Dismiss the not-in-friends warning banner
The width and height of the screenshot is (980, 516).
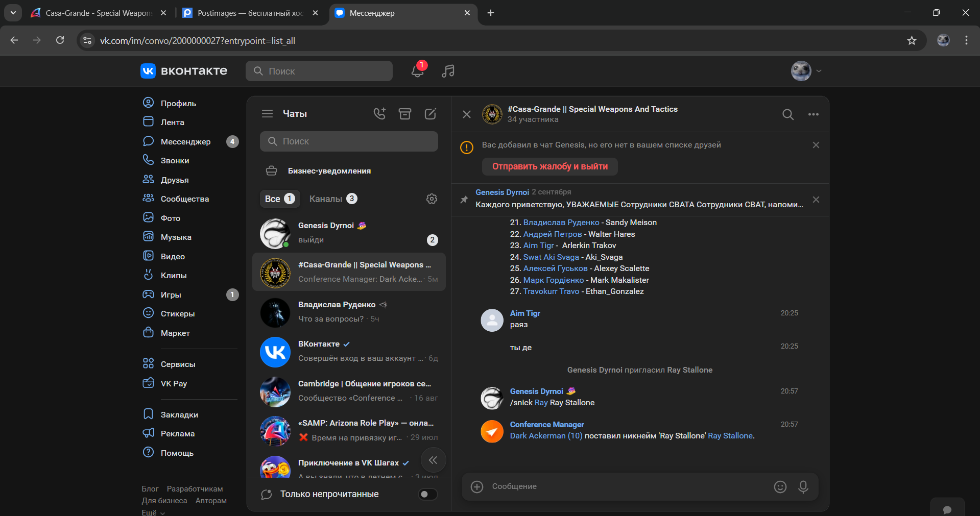pos(816,145)
